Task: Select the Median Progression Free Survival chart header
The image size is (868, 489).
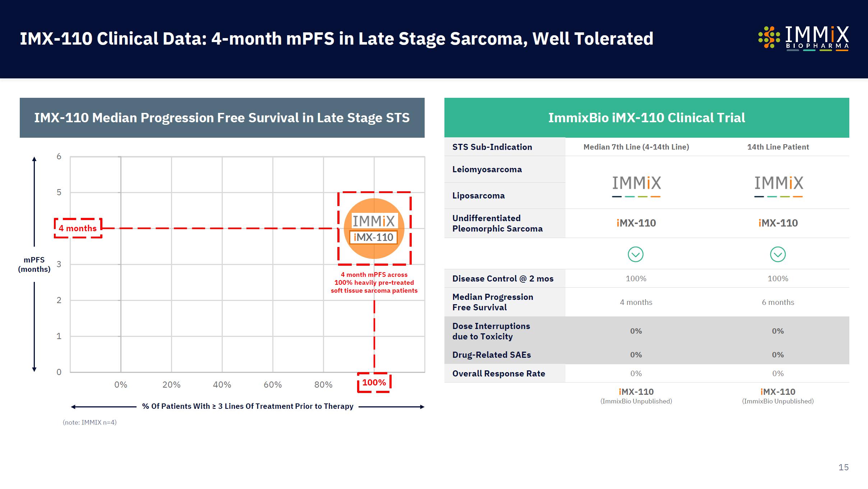Action: click(x=222, y=118)
